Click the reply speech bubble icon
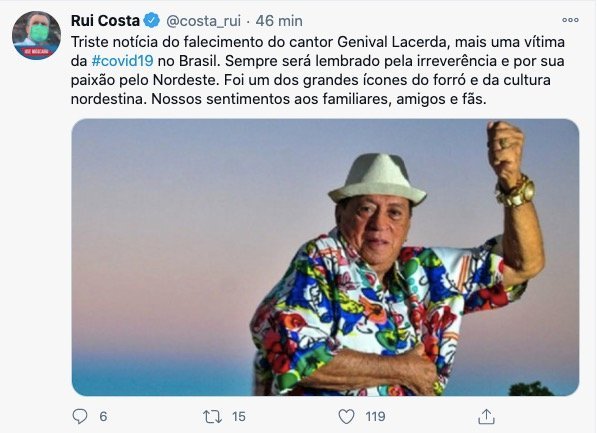Image resolution: width=597 pixels, height=433 pixels. (80, 416)
